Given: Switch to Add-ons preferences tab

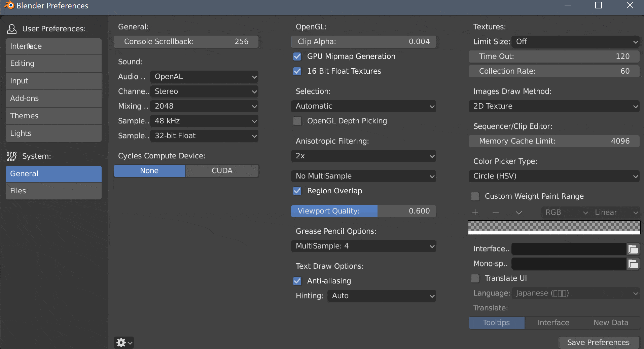Looking at the screenshot, I should pos(53,99).
